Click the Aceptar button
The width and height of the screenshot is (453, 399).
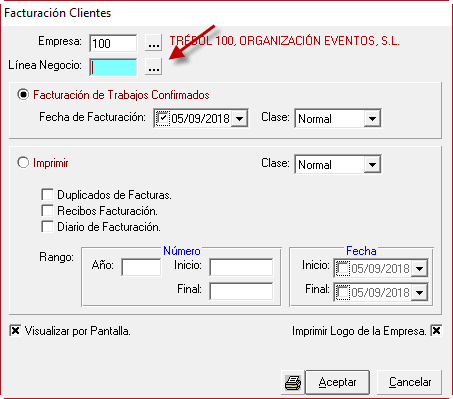pyautogui.click(x=337, y=382)
